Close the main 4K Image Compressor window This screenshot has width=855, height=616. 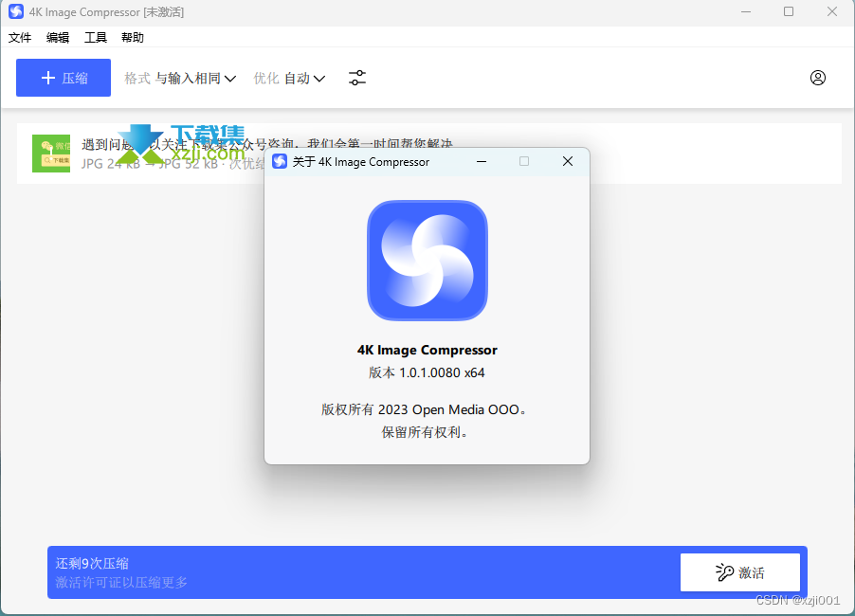pos(831,11)
